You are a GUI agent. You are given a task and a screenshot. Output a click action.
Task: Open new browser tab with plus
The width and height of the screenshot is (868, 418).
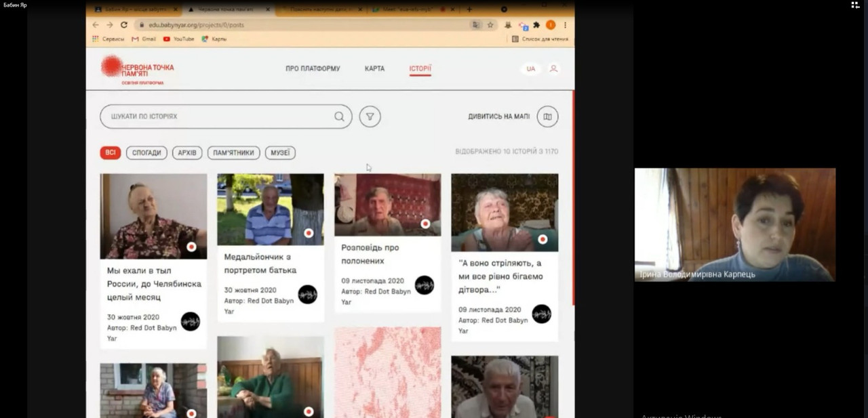[469, 9]
